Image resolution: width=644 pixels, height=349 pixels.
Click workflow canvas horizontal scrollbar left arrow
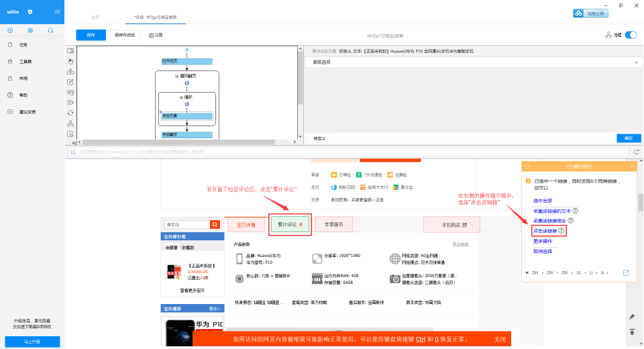[x=80, y=142]
